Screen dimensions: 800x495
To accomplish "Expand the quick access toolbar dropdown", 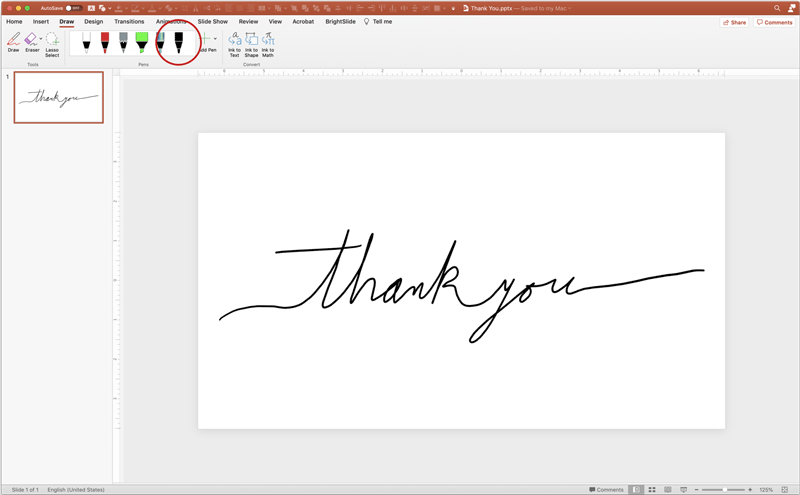I will (453, 8).
